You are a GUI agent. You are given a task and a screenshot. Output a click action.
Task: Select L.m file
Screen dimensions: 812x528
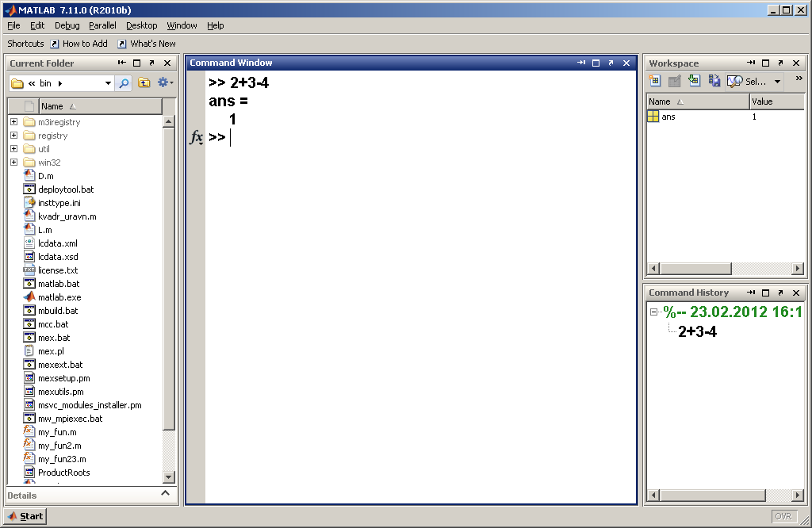point(44,230)
